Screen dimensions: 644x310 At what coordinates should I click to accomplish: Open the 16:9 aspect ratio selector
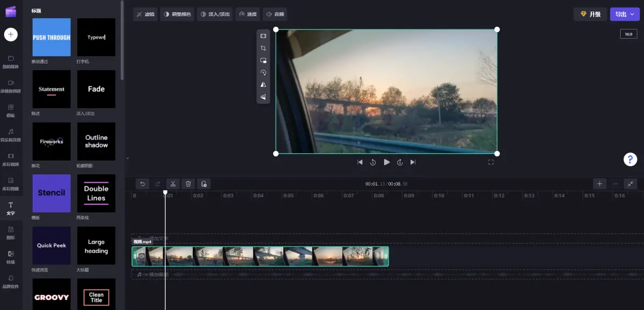[x=628, y=34]
